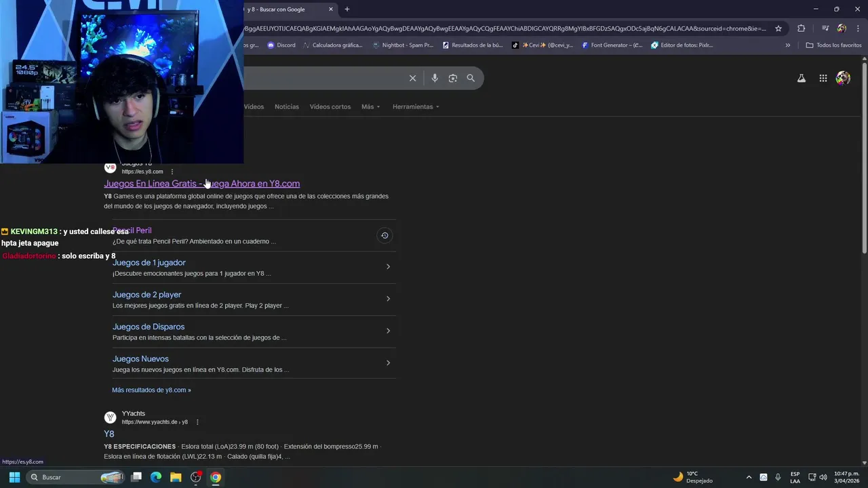This screenshot has width=868, height=488.
Task: Expand the Más filter dropdown
Action: [x=370, y=106]
